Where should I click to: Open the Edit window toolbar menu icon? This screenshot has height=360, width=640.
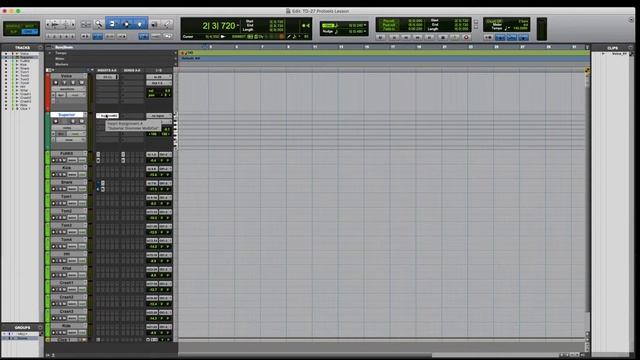631,20
